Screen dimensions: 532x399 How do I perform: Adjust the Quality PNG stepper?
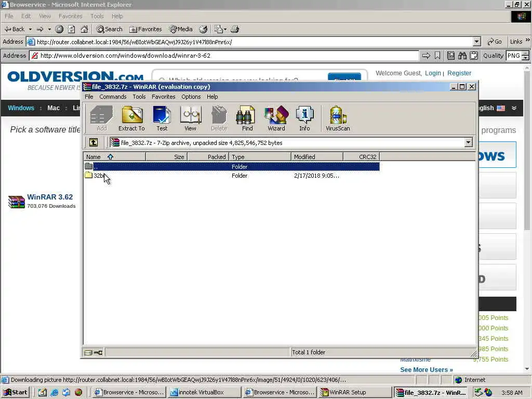click(526, 56)
